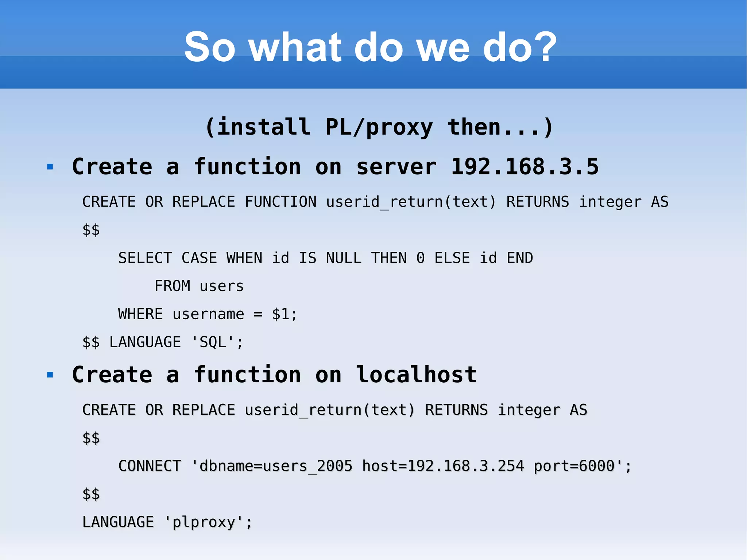This screenshot has height=560, width=747.
Task: Click the 'FROM users' code line
Action: click(x=199, y=286)
